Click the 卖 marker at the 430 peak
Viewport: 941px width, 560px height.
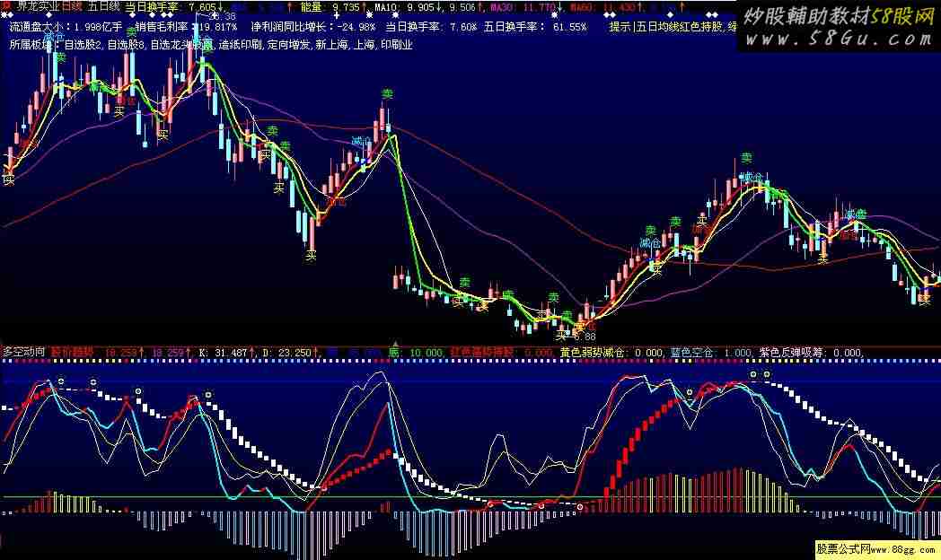387,94
